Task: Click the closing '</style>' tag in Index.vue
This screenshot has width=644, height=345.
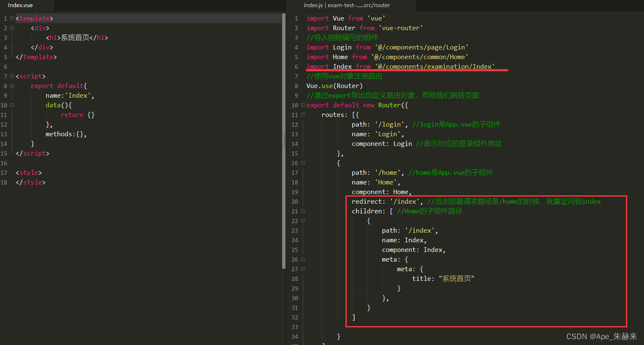Action: [x=31, y=182]
